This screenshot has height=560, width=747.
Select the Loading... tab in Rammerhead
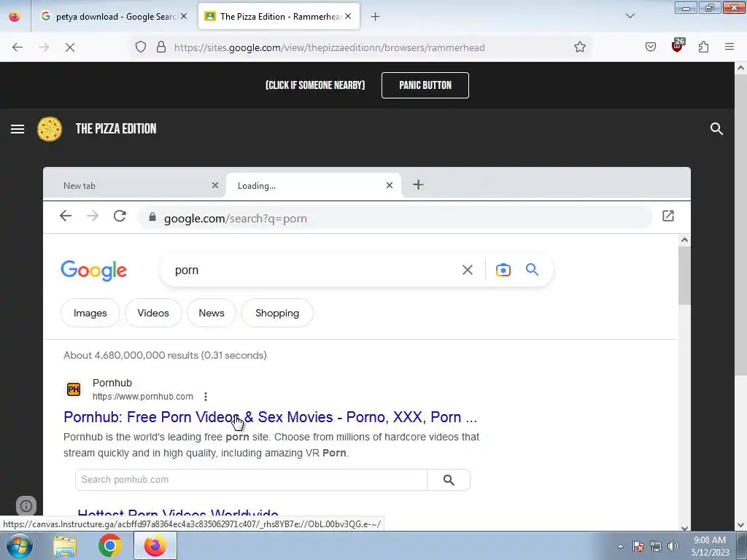pos(313,186)
